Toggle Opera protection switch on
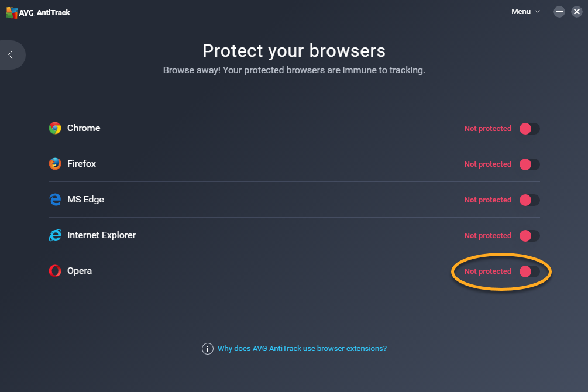The width and height of the screenshot is (588, 392). (x=529, y=271)
